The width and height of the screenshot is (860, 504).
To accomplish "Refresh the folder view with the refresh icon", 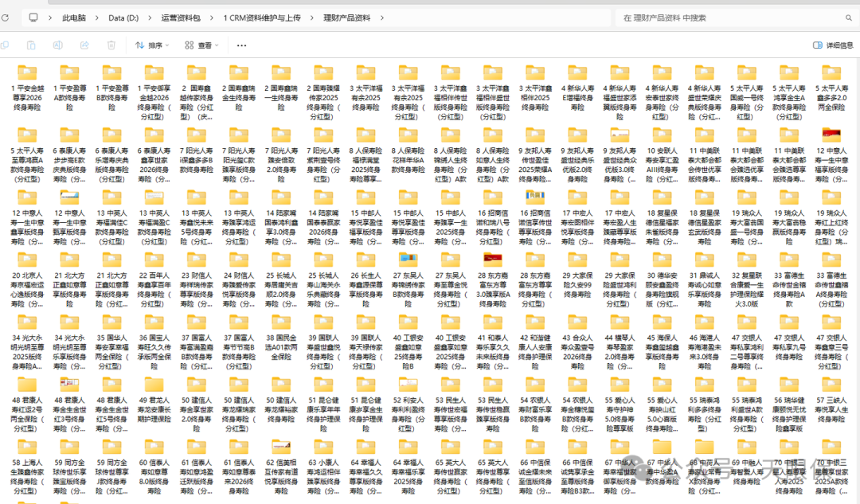I will [x=6, y=16].
